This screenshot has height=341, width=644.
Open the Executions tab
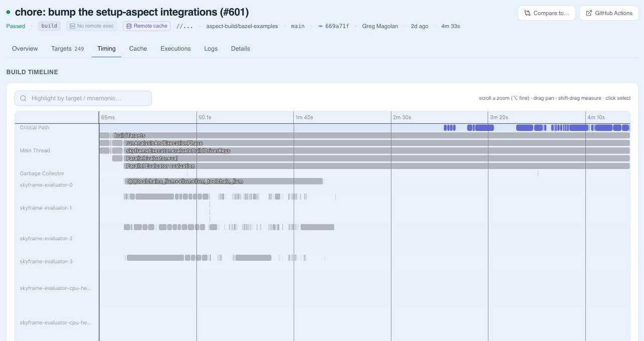(175, 49)
